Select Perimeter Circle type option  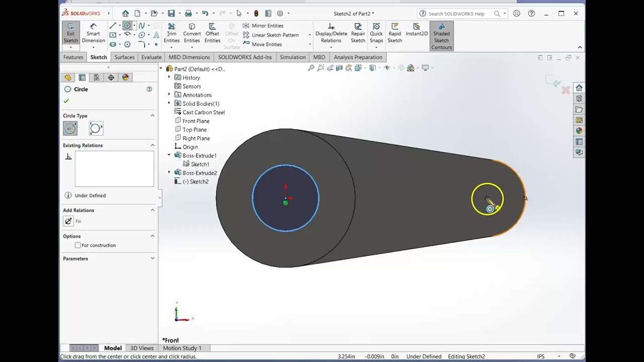tap(96, 129)
